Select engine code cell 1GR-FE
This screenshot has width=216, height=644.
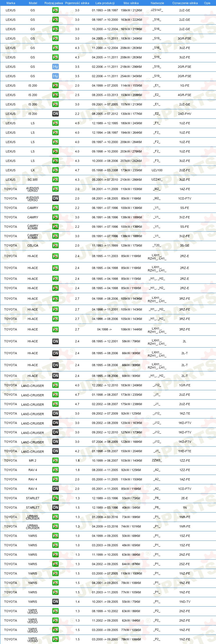point(185,385)
